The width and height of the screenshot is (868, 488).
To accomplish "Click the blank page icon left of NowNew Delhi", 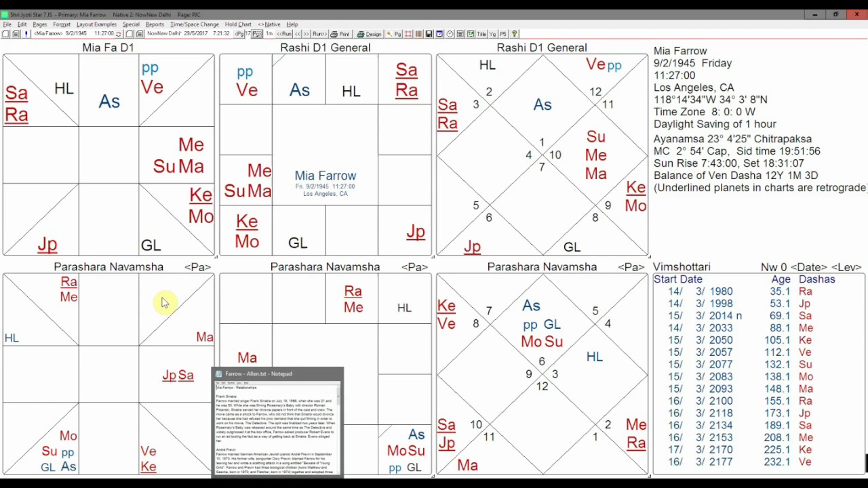I will tap(130, 34).
